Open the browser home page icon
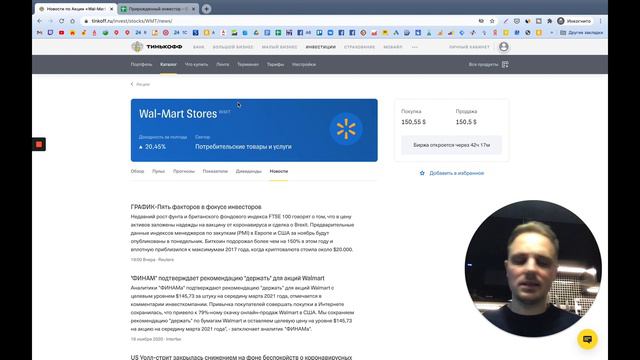The image size is (640, 360). coord(73,21)
